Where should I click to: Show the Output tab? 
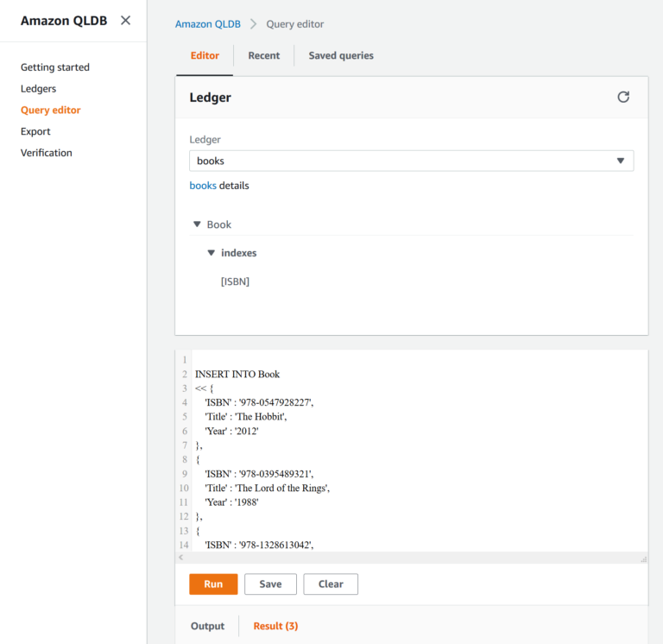coord(207,626)
